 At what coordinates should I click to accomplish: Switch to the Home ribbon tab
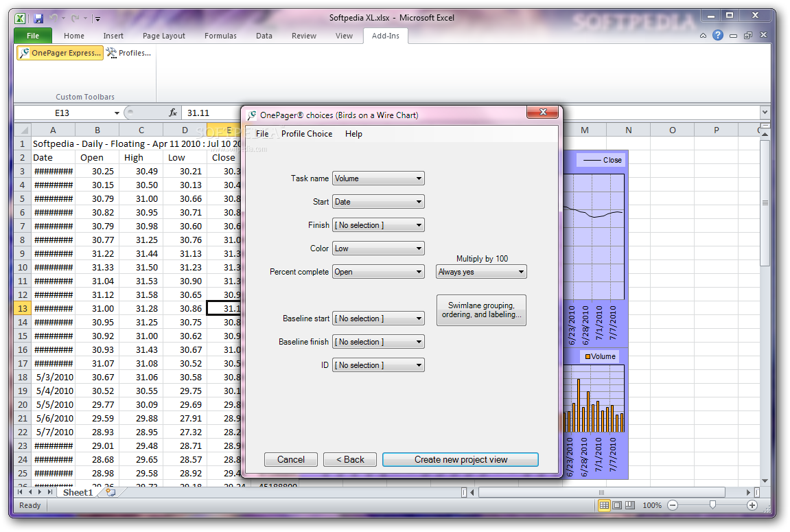74,36
